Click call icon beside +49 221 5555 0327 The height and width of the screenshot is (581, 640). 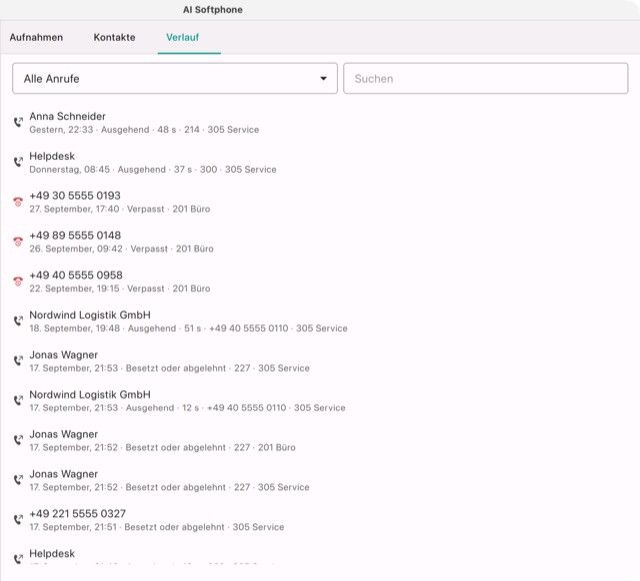point(18,519)
